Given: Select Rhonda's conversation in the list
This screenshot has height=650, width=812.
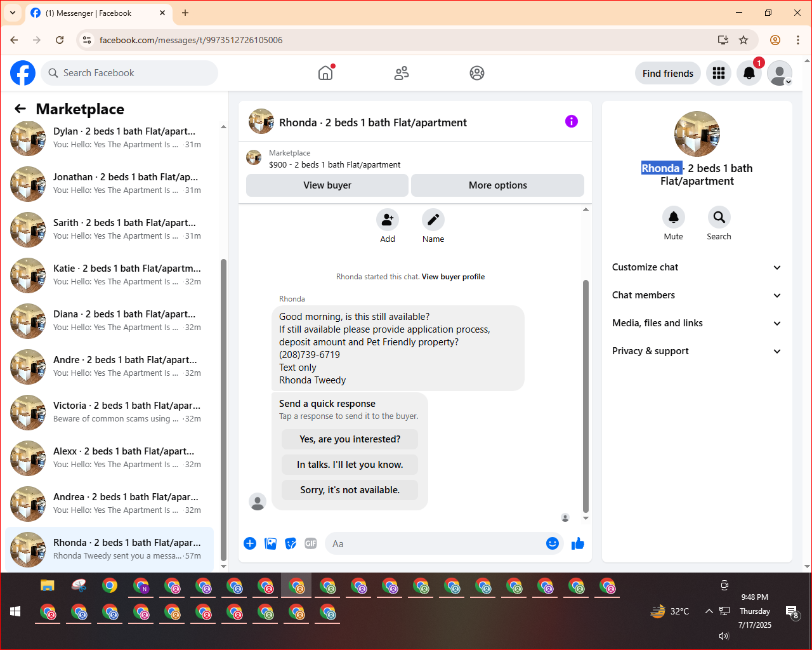Looking at the screenshot, I should tap(109, 549).
